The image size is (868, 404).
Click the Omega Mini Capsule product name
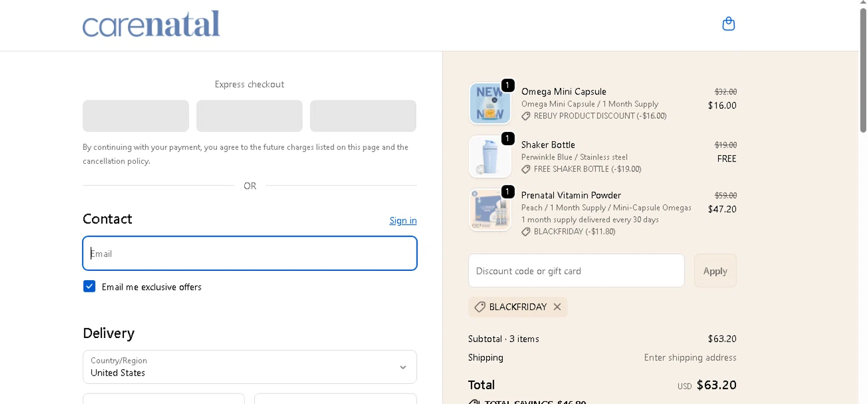point(564,91)
